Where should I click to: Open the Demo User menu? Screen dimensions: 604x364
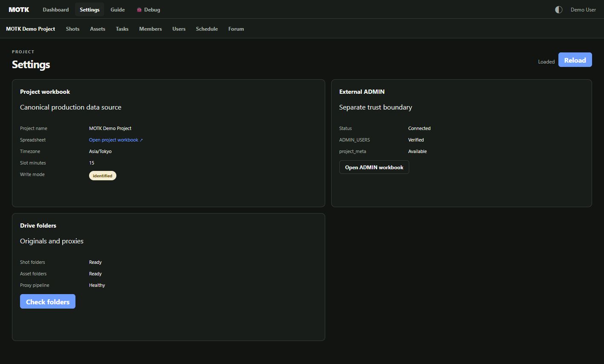tap(583, 9)
